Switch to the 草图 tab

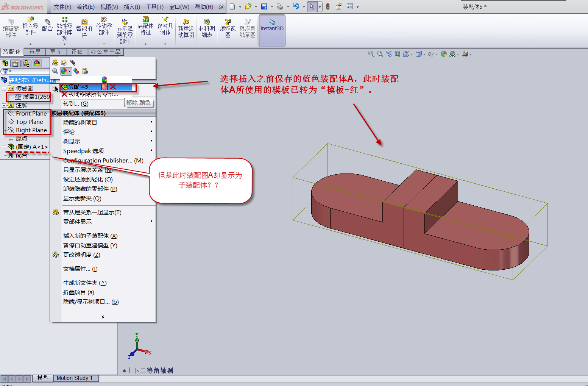(x=56, y=52)
